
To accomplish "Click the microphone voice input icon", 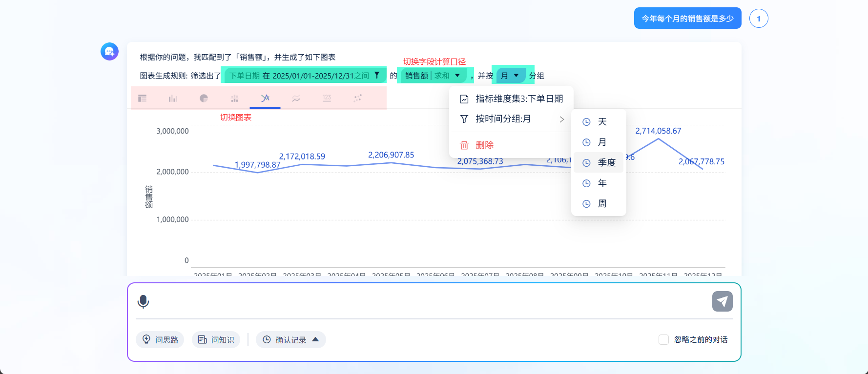I will [143, 302].
